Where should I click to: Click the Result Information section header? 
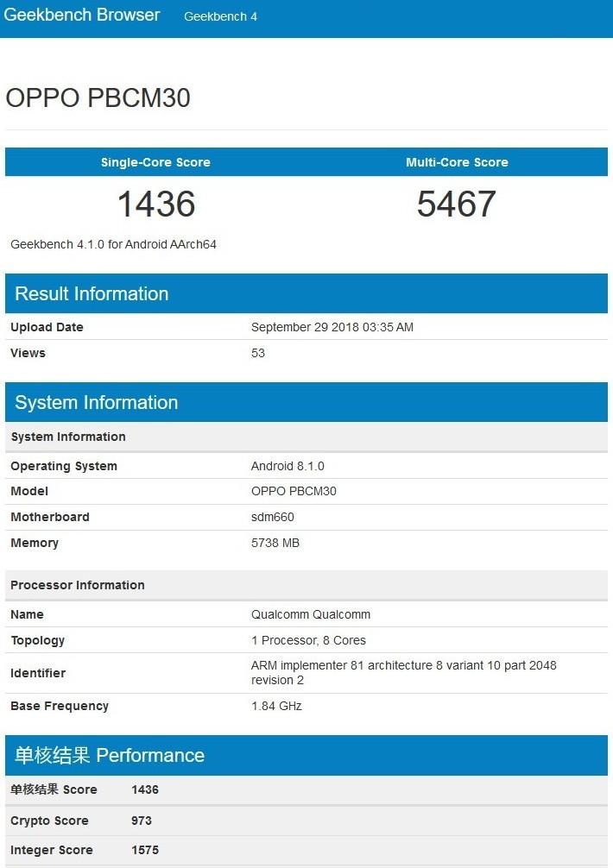click(x=306, y=293)
